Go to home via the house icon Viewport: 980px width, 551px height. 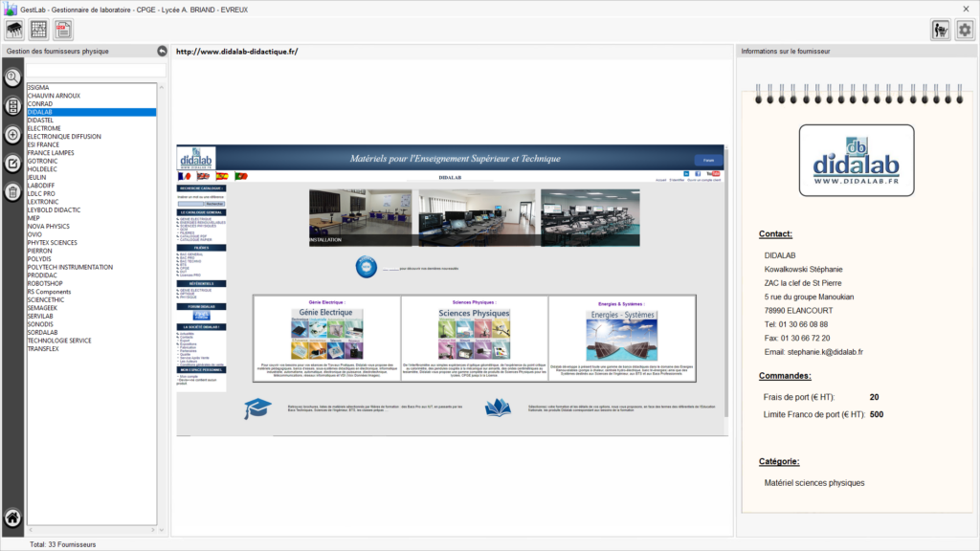coord(12,518)
